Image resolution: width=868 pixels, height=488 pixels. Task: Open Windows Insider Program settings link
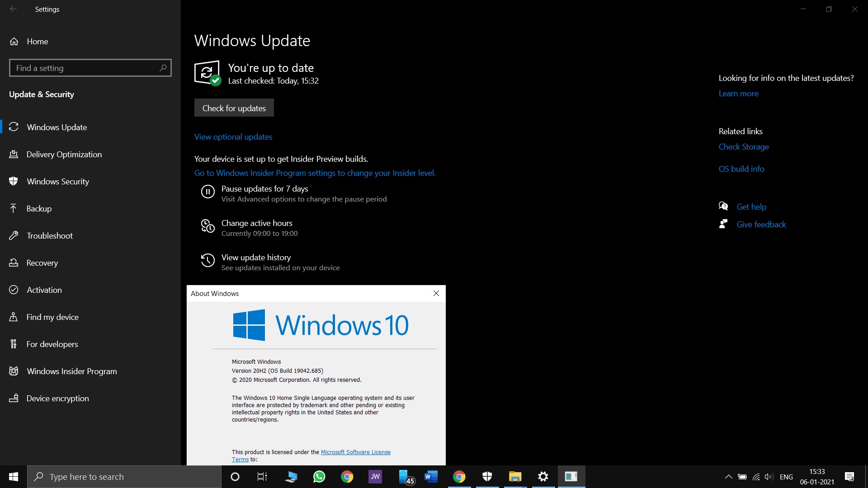coord(315,173)
